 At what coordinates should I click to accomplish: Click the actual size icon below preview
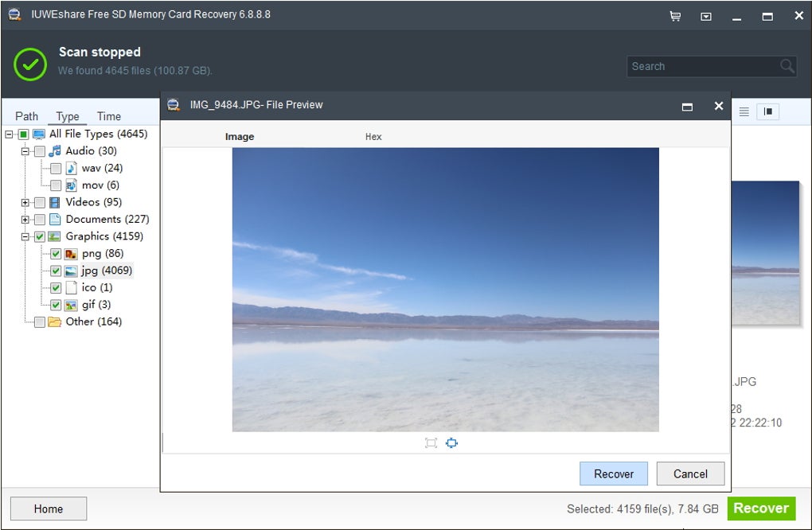(x=431, y=443)
